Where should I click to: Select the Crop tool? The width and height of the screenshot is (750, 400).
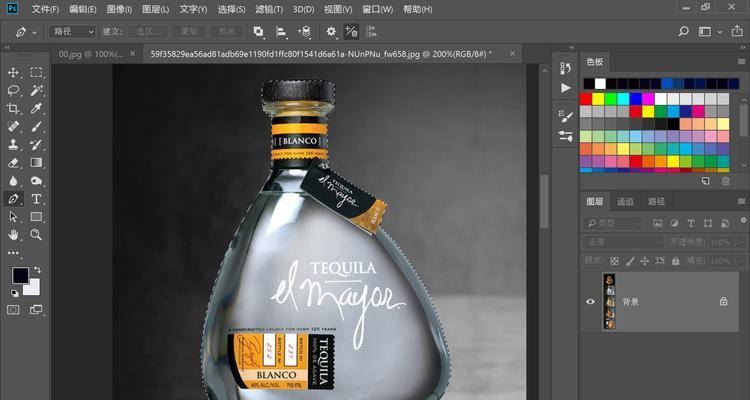13,109
